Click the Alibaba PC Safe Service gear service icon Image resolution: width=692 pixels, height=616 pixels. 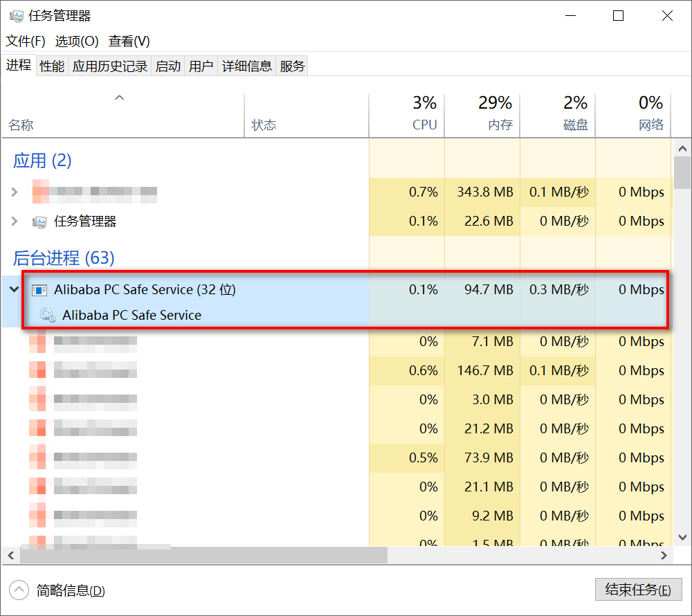[47, 315]
